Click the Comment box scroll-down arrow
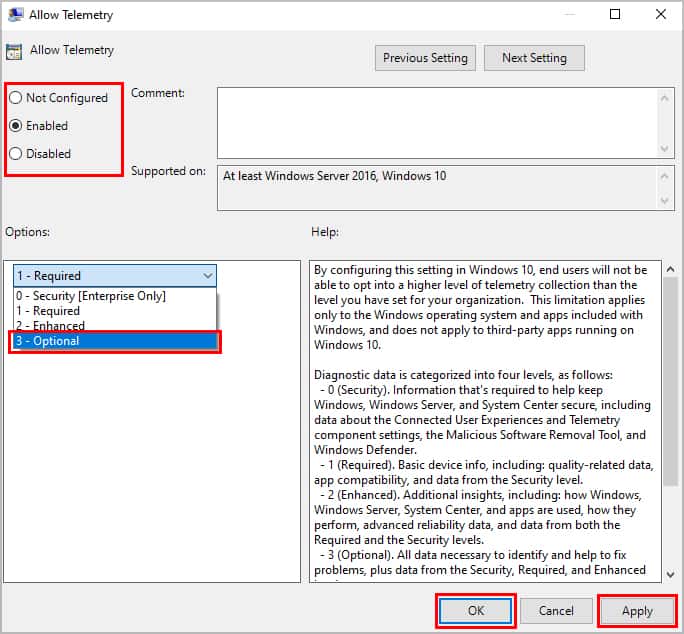684x634 pixels. pyautogui.click(x=664, y=149)
